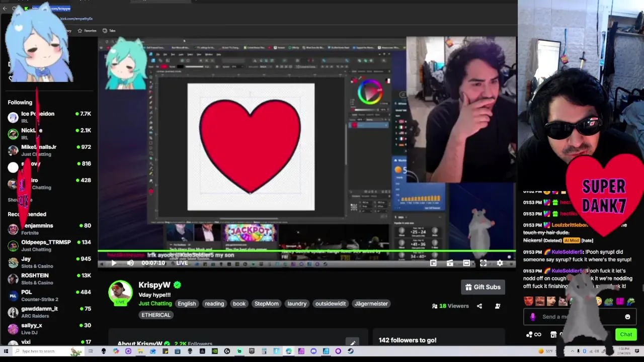Image resolution: width=644 pixels, height=362 pixels.
Task: Open Oldpeeps_TTRMSP recommended channel
Action: click(49, 245)
